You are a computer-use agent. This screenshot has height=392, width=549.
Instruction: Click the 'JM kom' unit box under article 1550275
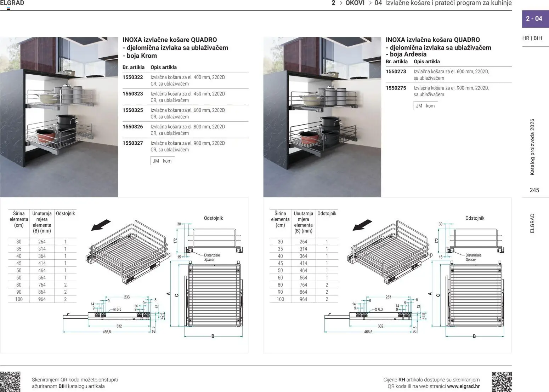425,106
